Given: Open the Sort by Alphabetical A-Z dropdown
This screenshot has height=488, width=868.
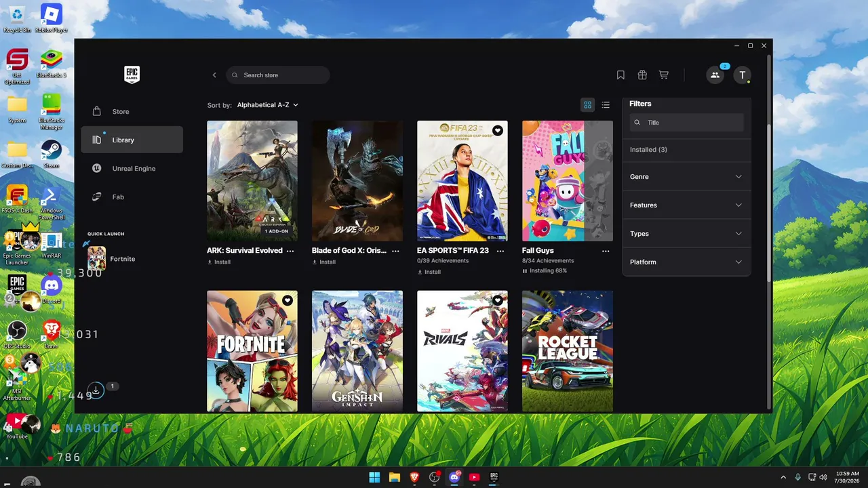Looking at the screenshot, I should pyautogui.click(x=268, y=105).
